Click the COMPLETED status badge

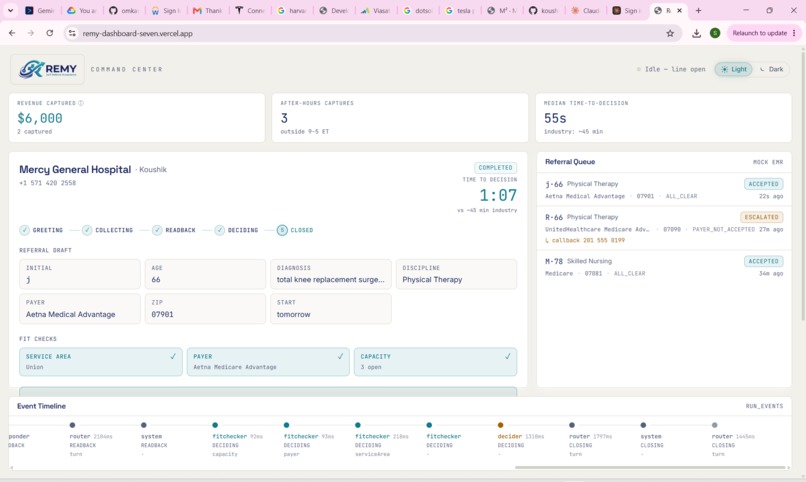pos(495,168)
